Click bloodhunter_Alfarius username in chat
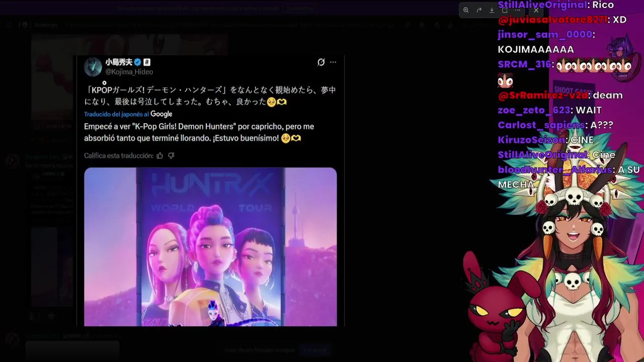The image size is (644, 362). 555,170
